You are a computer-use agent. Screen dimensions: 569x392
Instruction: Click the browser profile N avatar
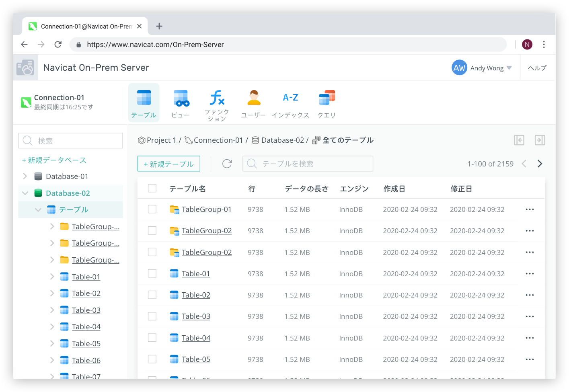[x=527, y=44]
